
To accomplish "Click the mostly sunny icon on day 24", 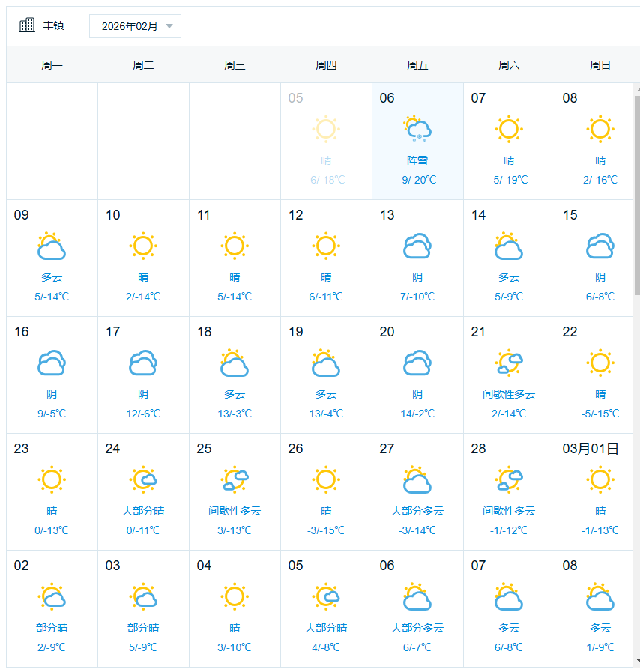I will click(x=143, y=479).
